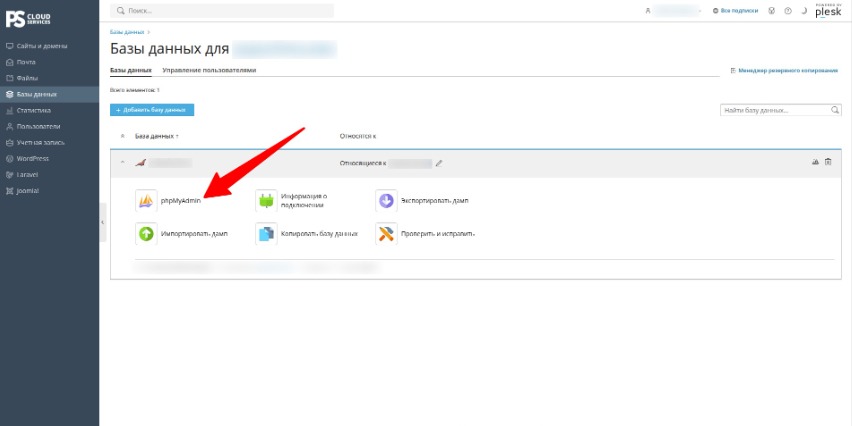Open Почта in sidebar

pyautogui.click(x=49, y=62)
